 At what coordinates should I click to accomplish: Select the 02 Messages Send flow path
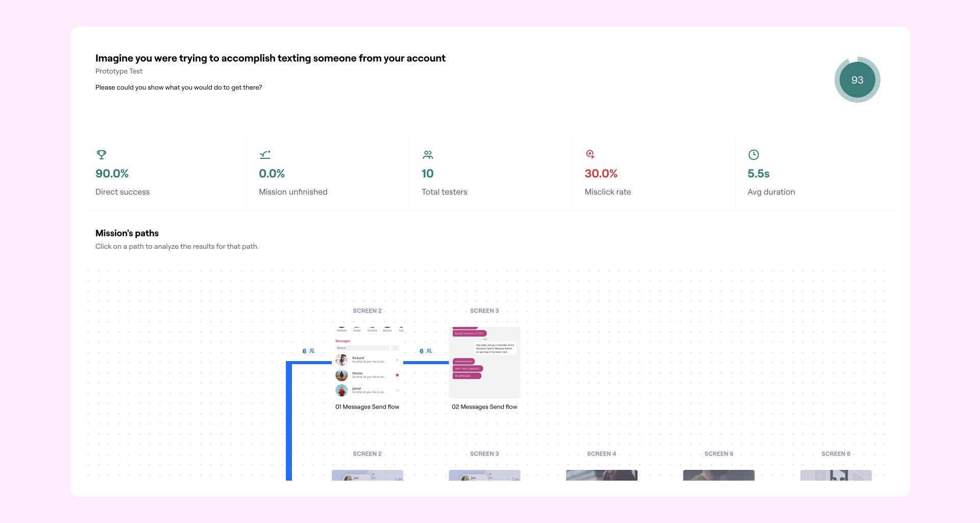coord(484,363)
